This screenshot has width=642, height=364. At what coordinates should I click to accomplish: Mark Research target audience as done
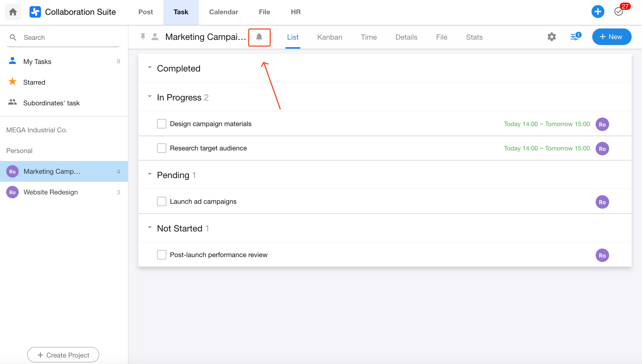pos(161,148)
